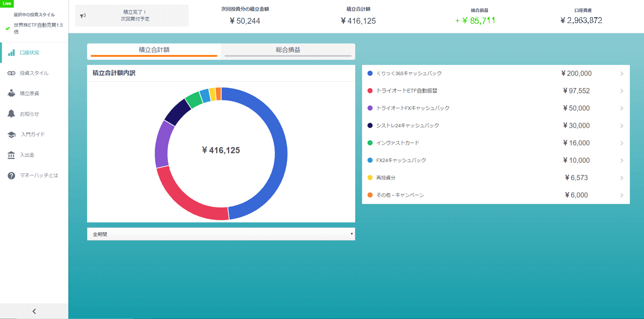Expand the くりっく365キャッシュバック row chevron
Viewport: 644px width, 319px height.
[x=621, y=74]
